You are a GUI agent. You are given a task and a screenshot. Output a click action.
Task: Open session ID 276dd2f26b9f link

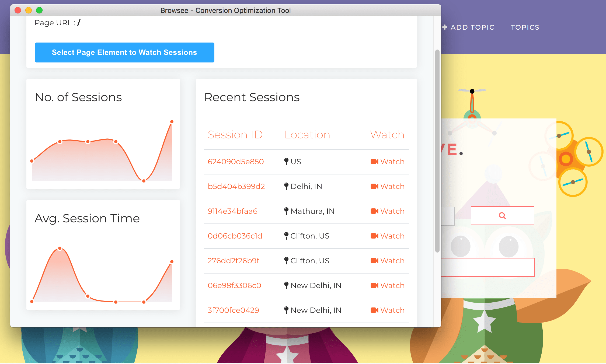(233, 261)
